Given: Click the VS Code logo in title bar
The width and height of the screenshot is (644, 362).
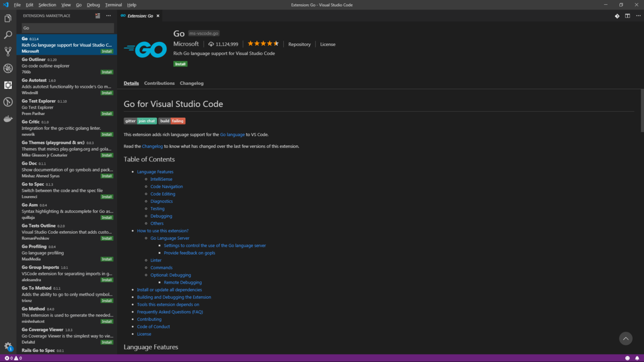Looking at the screenshot, I should point(6,5).
